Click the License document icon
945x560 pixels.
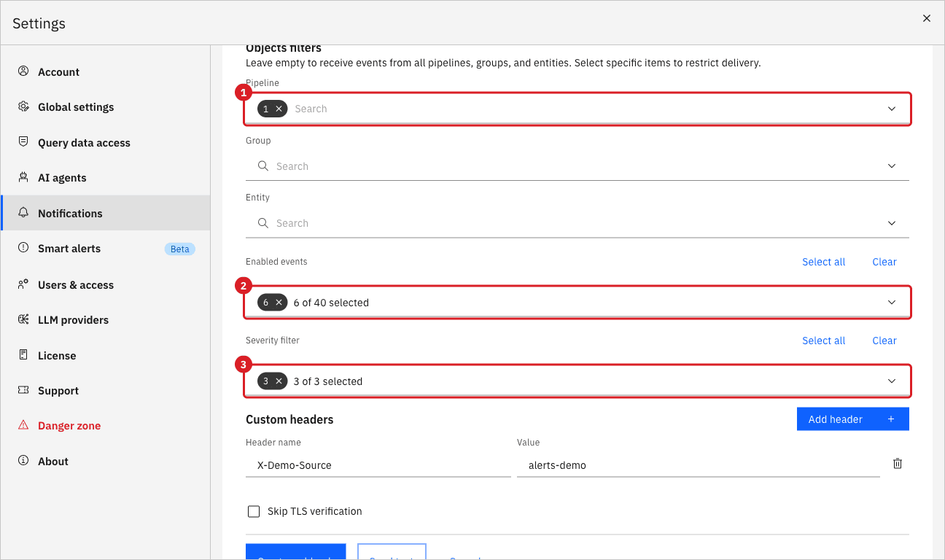point(23,355)
